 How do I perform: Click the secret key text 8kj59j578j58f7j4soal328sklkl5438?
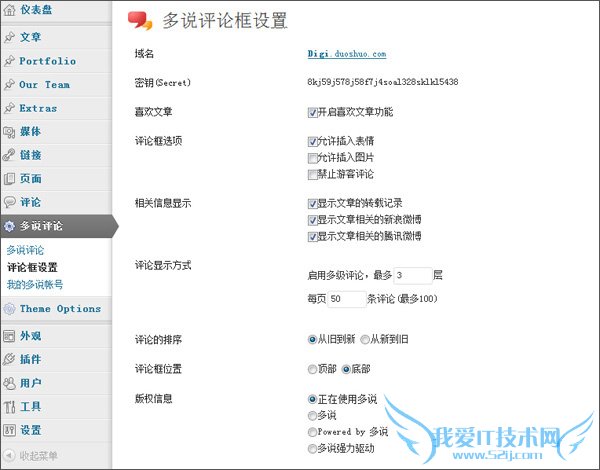(x=383, y=82)
